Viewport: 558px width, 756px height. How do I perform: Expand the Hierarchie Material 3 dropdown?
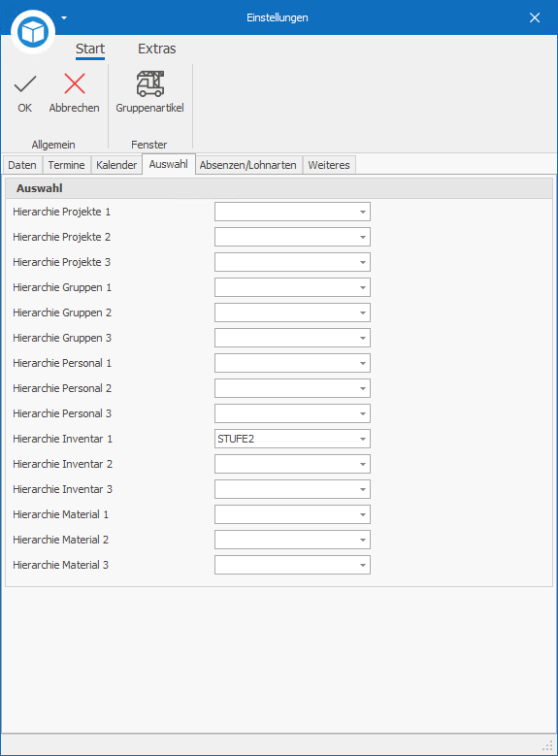[x=363, y=565]
